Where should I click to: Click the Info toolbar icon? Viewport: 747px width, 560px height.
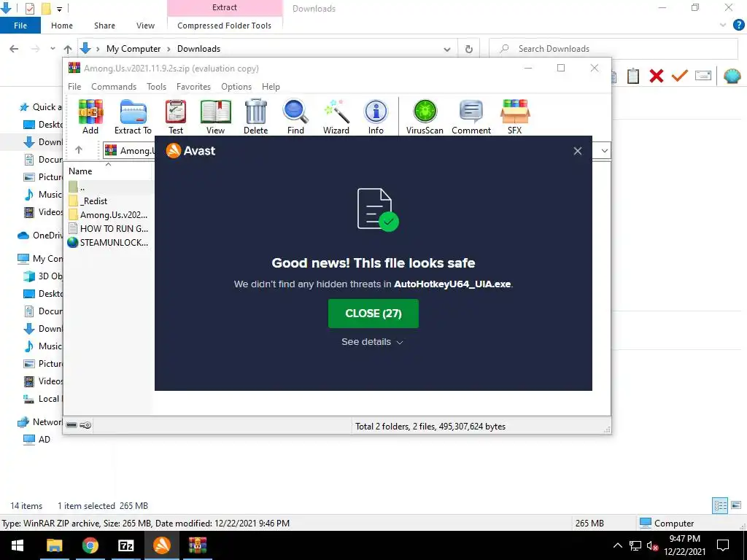pyautogui.click(x=376, y=117)
